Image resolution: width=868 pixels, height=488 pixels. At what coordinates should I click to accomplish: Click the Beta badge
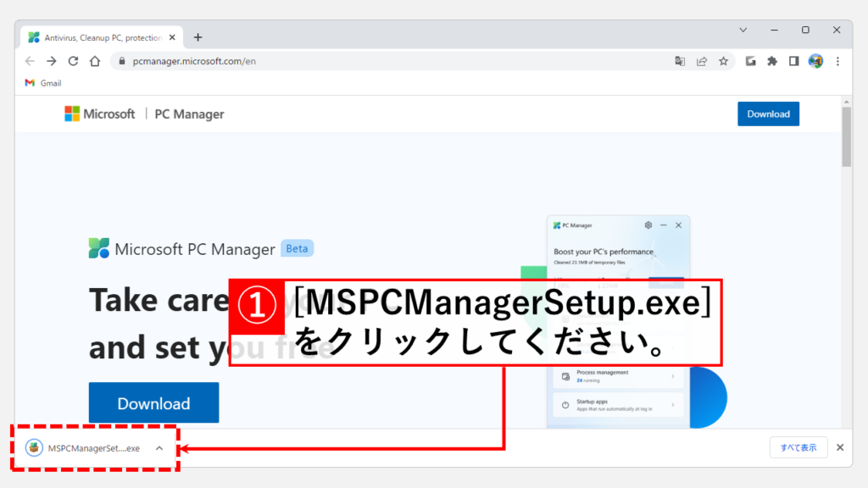tap(297, 248)
